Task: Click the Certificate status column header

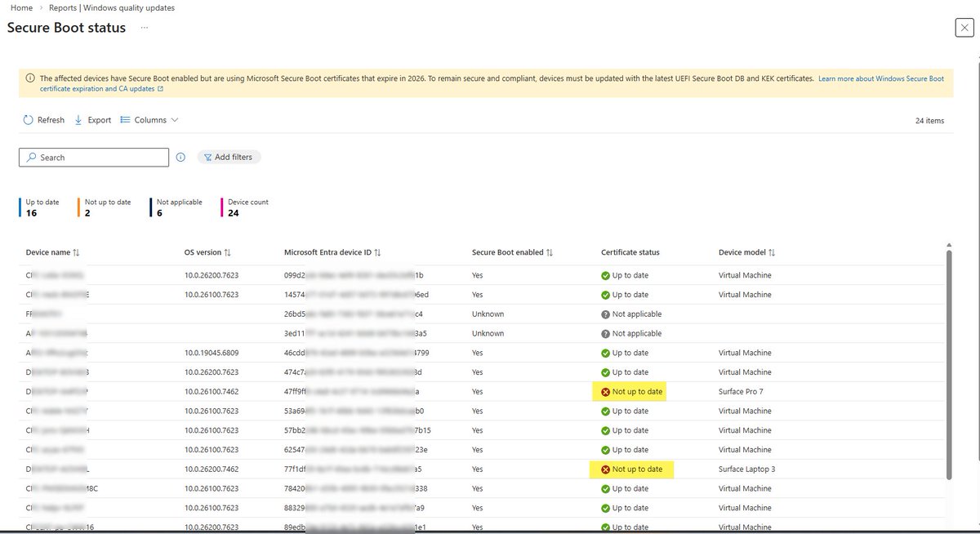Action: (630, 252)
